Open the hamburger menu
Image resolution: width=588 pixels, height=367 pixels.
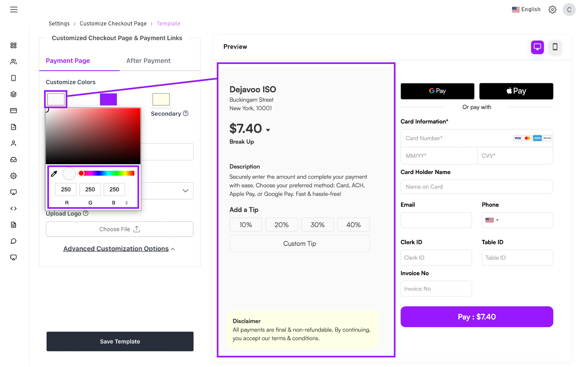pyautogui.click(x=14, y=9)
